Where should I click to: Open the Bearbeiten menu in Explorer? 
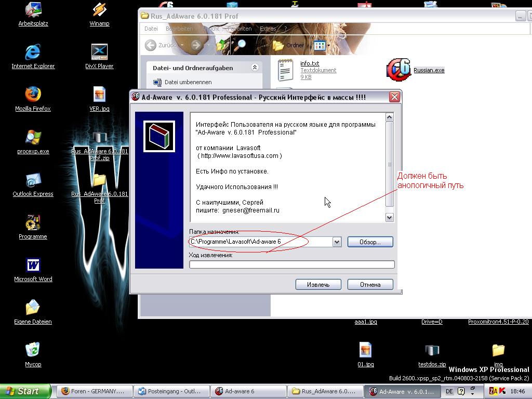(179, 29)
